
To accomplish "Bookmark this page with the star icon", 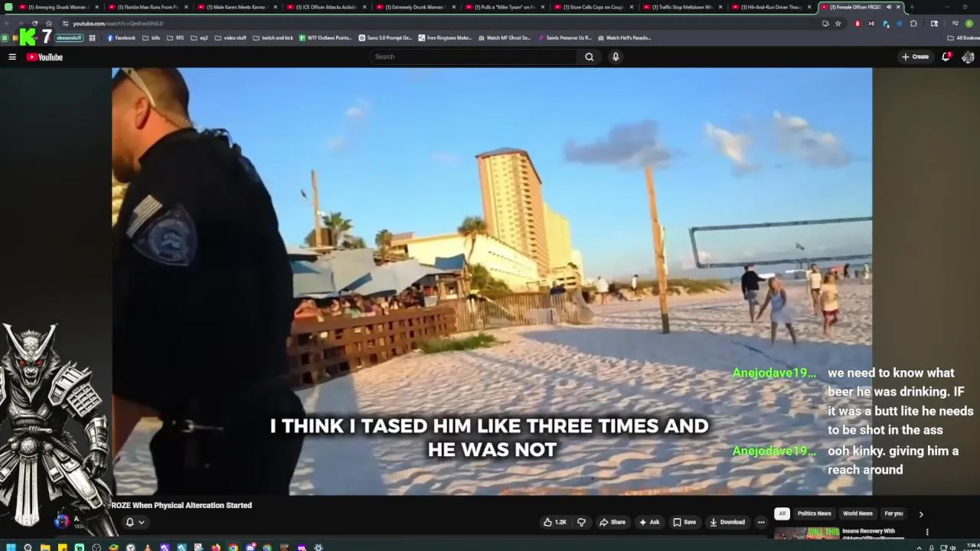I will pyautogui.click(x=838, y=23).
